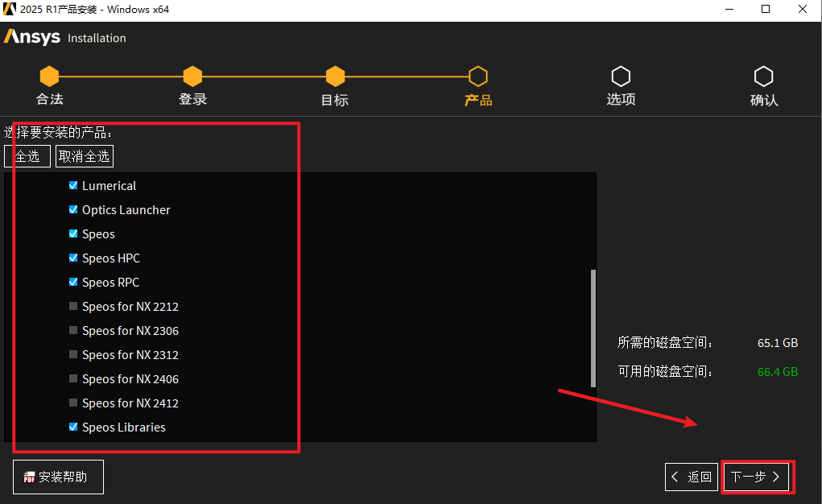Click the 返回 back button
Screen dimensions: 822x504
click(x=692, y=477)
